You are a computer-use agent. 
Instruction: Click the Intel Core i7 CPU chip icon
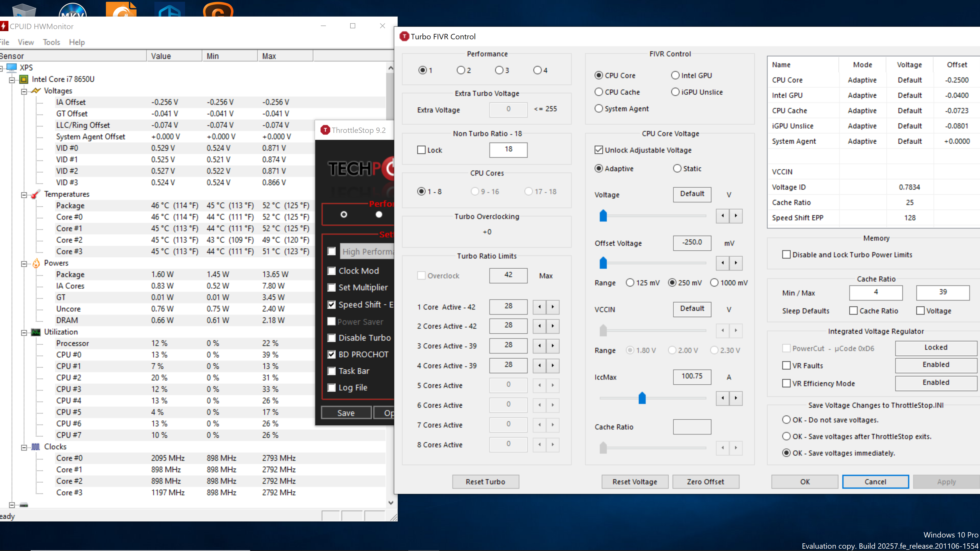pyautogui.click(x=23, y=80)
